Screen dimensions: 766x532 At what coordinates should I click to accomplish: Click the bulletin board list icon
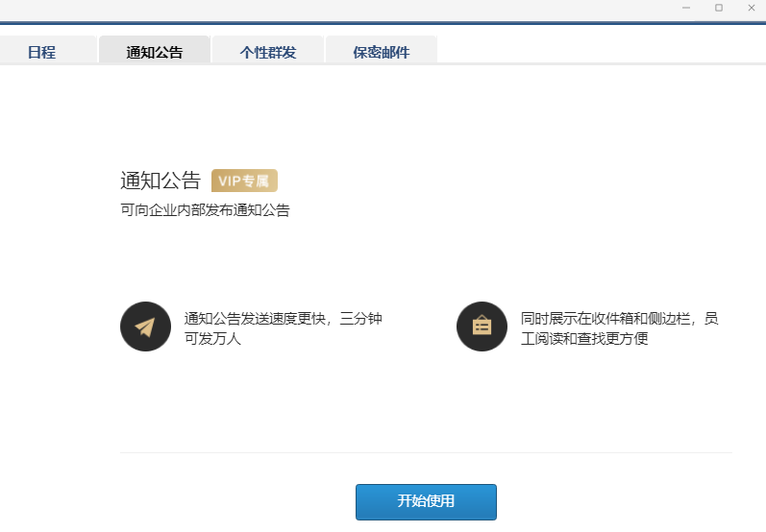coord(482,326)
